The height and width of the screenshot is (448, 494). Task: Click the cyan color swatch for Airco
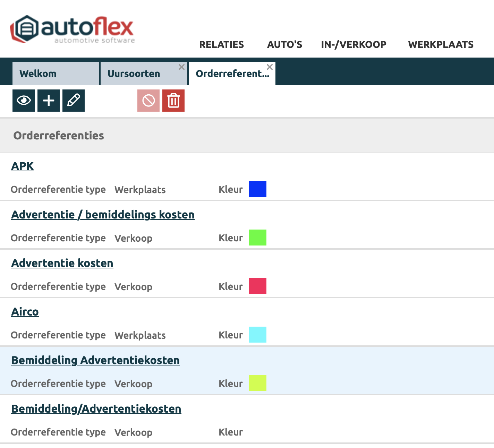coord(258,335)
